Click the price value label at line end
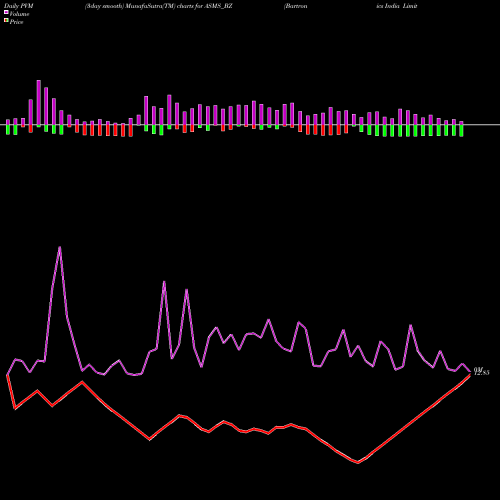This screenshot has height=500, width=500. coord(482,372)
